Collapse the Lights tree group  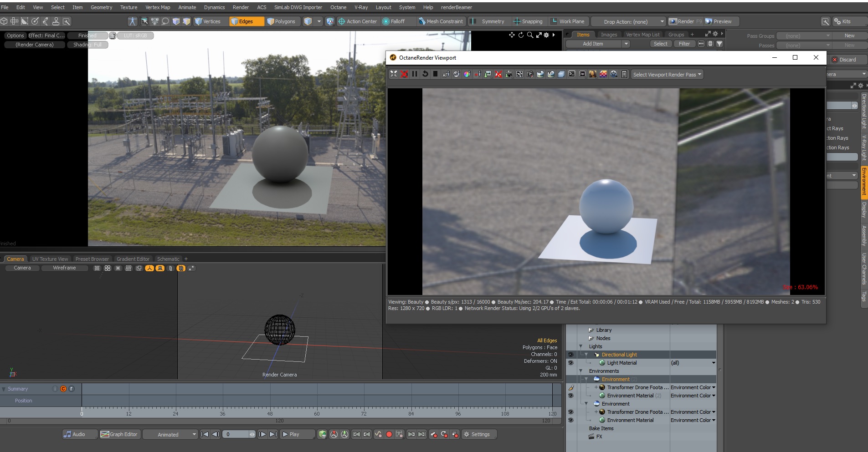coord(581,346)
